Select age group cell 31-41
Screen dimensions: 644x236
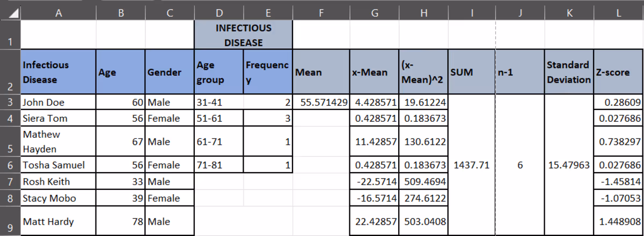coord(218,102)
